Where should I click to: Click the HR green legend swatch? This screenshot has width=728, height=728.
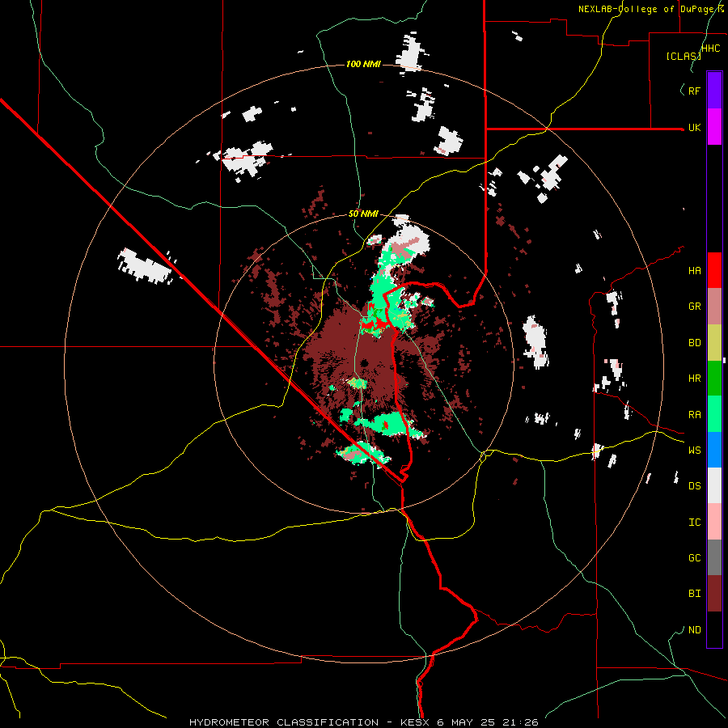pyautogui.click(x=714, y=379)
